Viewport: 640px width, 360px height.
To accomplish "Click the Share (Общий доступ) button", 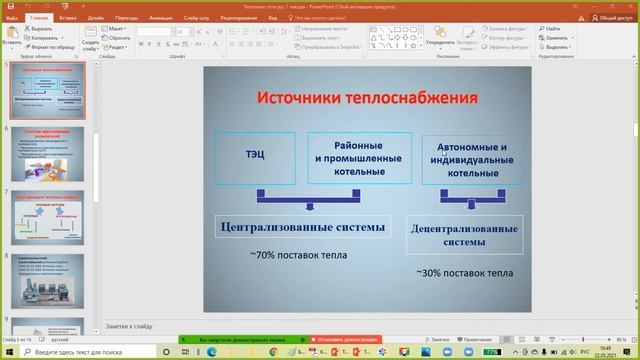I will 612,18.
